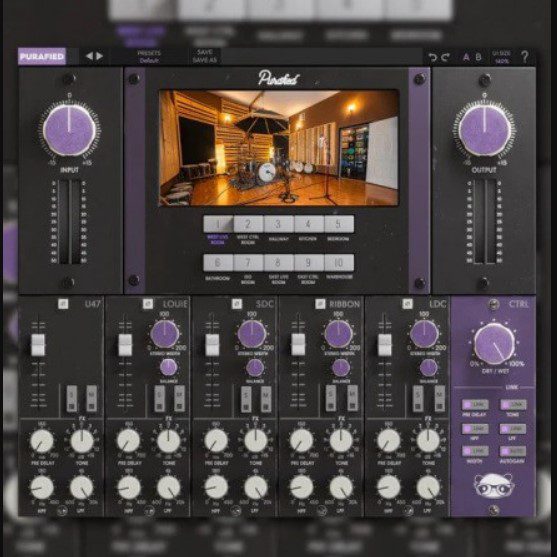The height and width of the screenshot is (557, 557).
Task: Select room 4 Kitchen
Action: pos(309,224)
